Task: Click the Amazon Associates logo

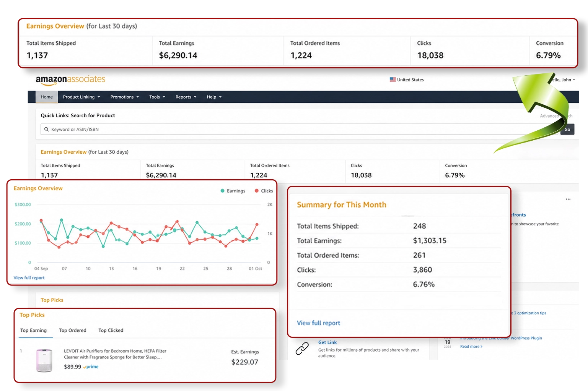Action: click(x=70, y=80)
